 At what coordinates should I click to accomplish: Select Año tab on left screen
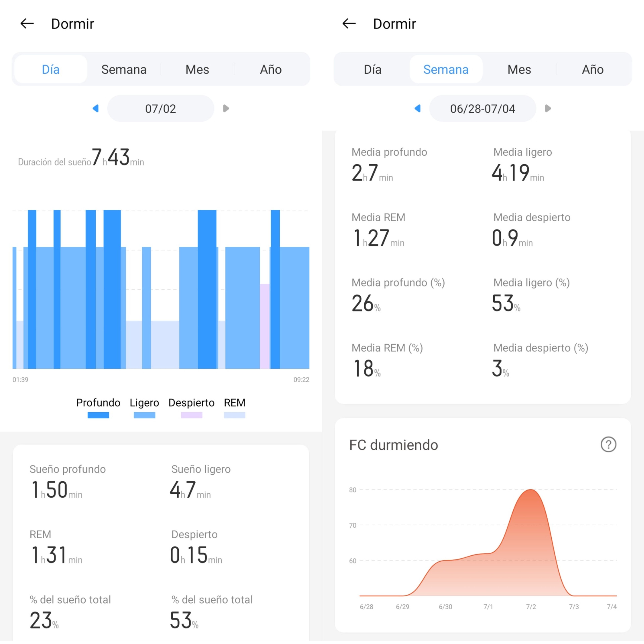(x=271, y=69)
